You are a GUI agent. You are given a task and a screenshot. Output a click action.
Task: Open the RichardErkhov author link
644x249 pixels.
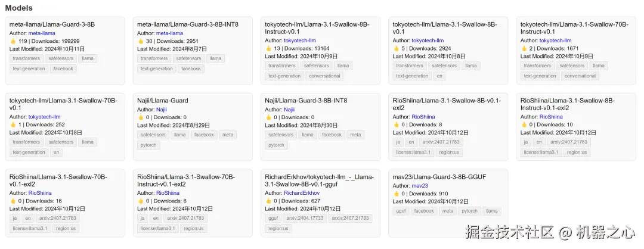302,193
